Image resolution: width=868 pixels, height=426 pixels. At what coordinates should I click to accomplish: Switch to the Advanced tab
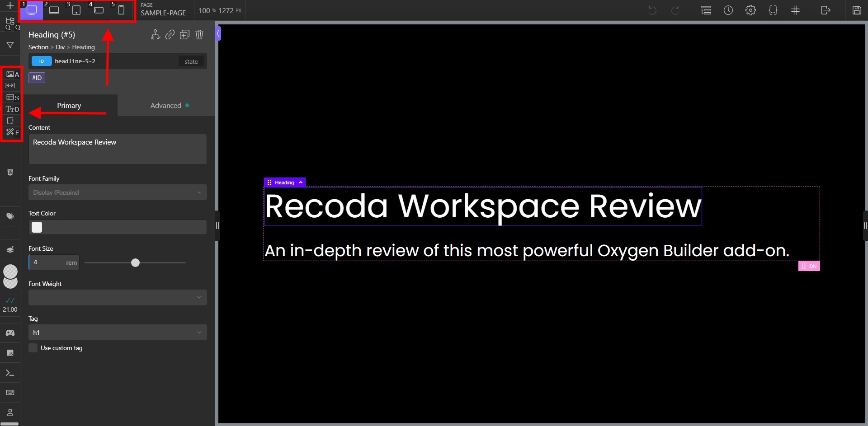click(166, 105)
